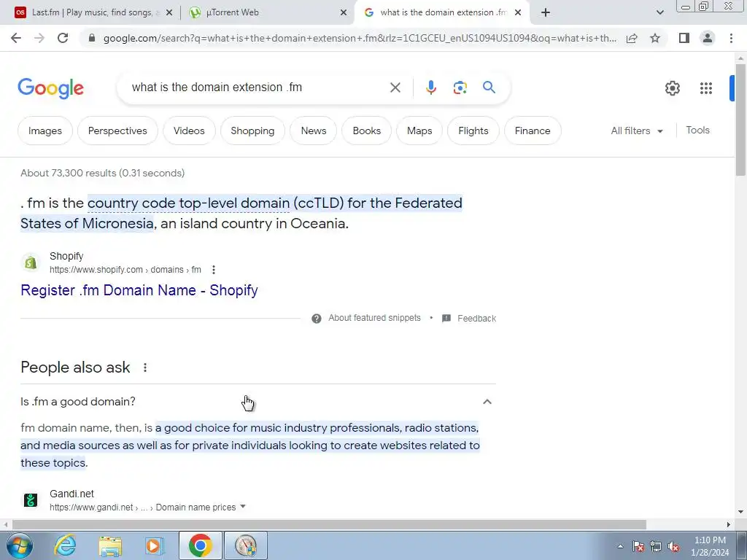
Task: Launch Internet Explorer from taskbar
Action: point(65,545)
